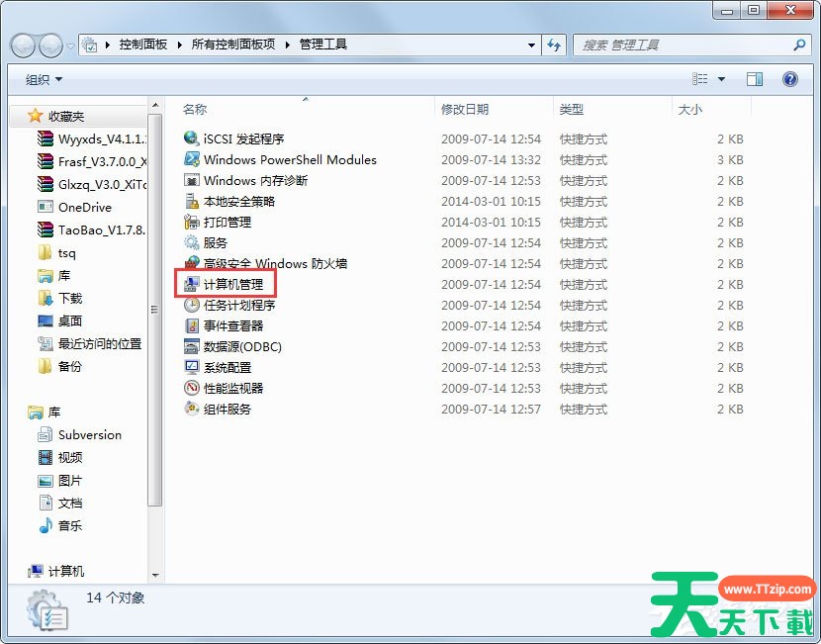The height and width of the screenshot is (644, 821).
Task: Open the 组织 dropdown menu
Action: tap(44, 79)
